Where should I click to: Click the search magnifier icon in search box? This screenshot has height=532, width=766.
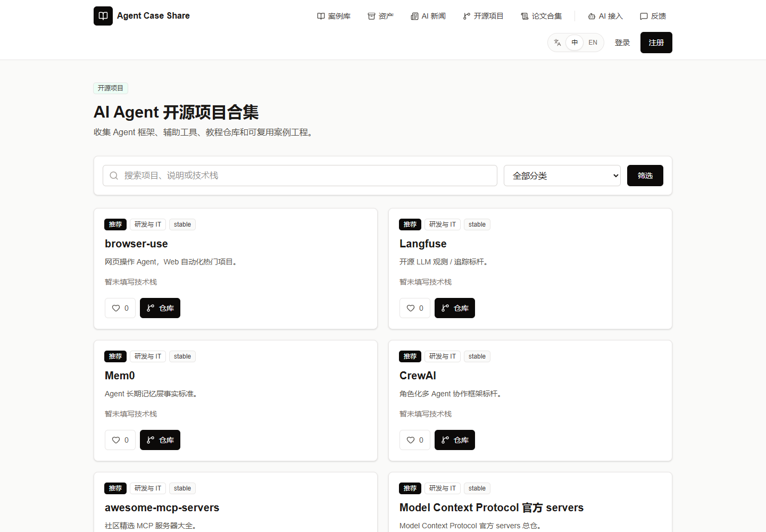click(114, 176)
